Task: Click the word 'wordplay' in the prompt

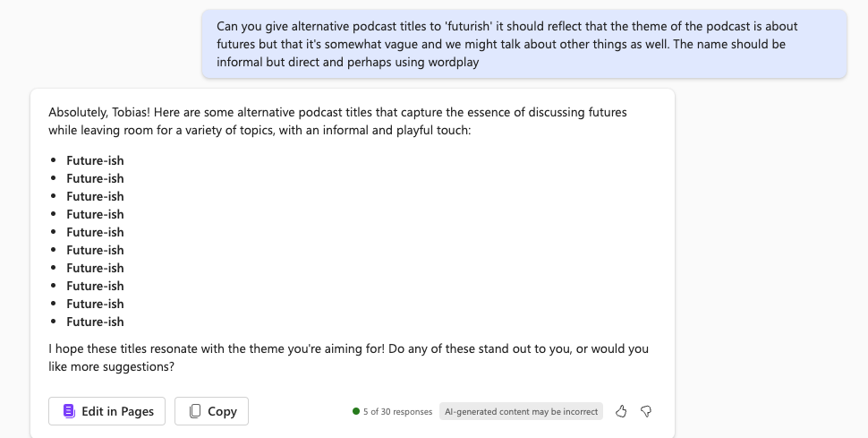Action: pos(454,62)
